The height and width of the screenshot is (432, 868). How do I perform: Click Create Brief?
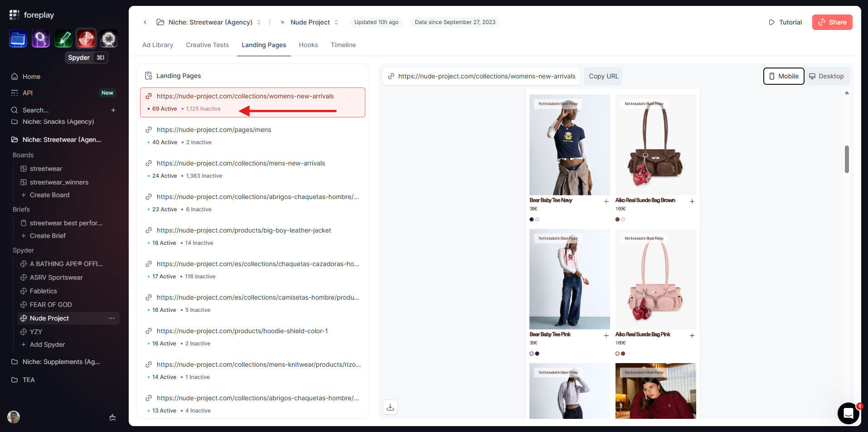48,236
